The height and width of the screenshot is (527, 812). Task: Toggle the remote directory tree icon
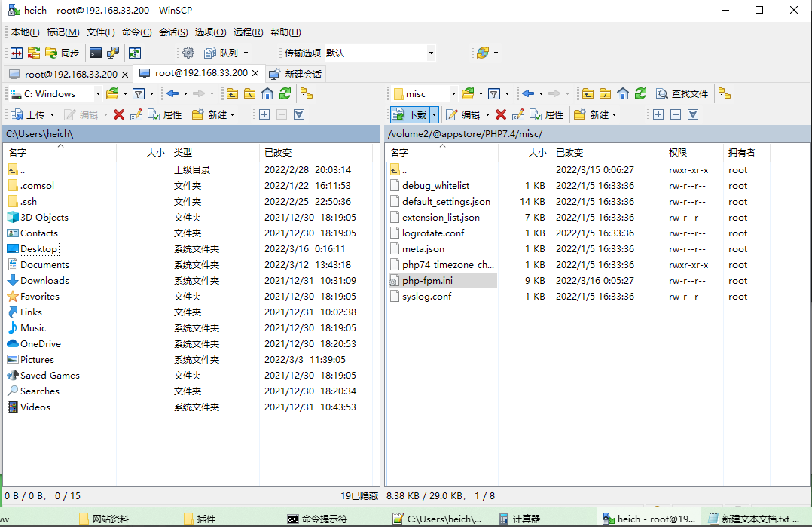click(725, 93)
